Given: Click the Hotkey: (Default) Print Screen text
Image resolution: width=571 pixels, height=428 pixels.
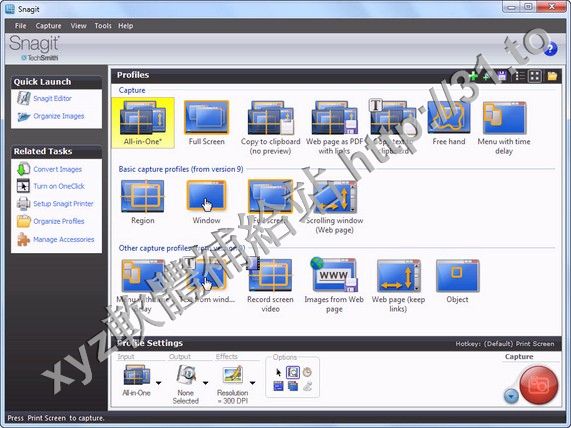Looking at the screenshot, I should 505,343.
